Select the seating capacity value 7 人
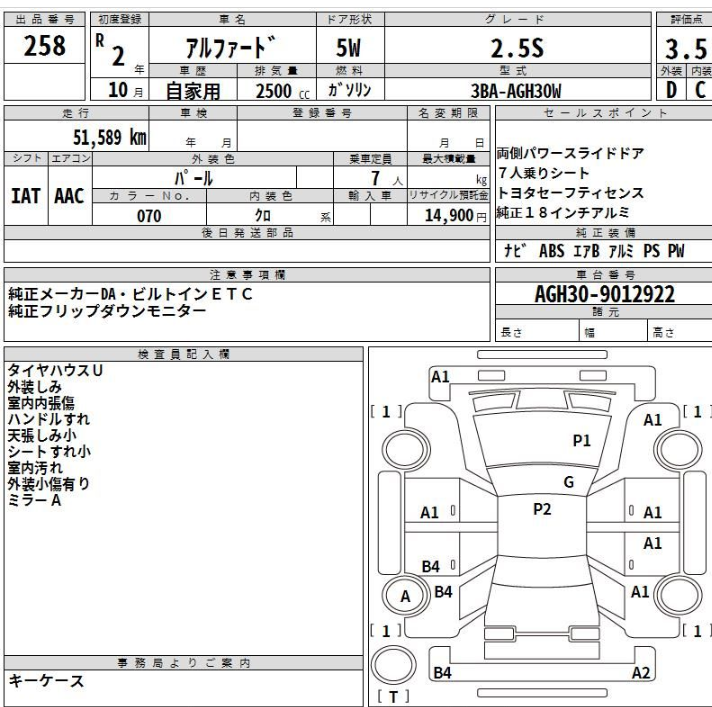The height and width of the screenshot is (707, 712). [x=386, y=178]
